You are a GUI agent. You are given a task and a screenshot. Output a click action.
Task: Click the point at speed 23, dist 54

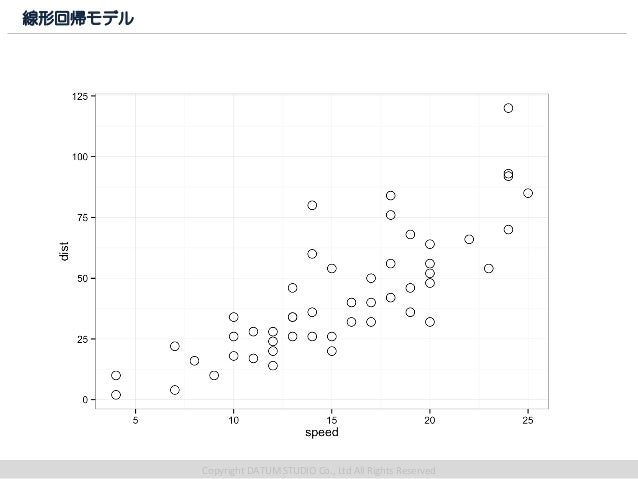[489, 268]
